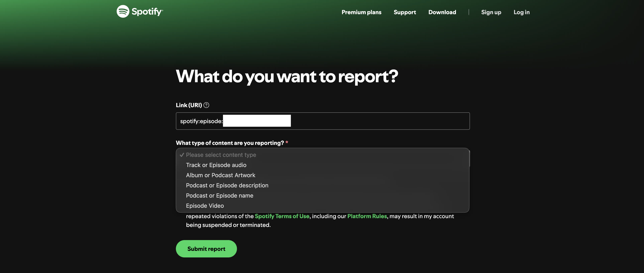
Task: Click Sign up in the header
Action: 491,12
